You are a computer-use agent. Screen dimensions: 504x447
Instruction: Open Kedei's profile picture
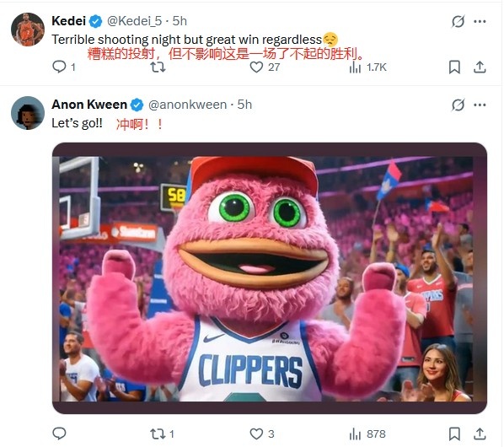(28, 30)
